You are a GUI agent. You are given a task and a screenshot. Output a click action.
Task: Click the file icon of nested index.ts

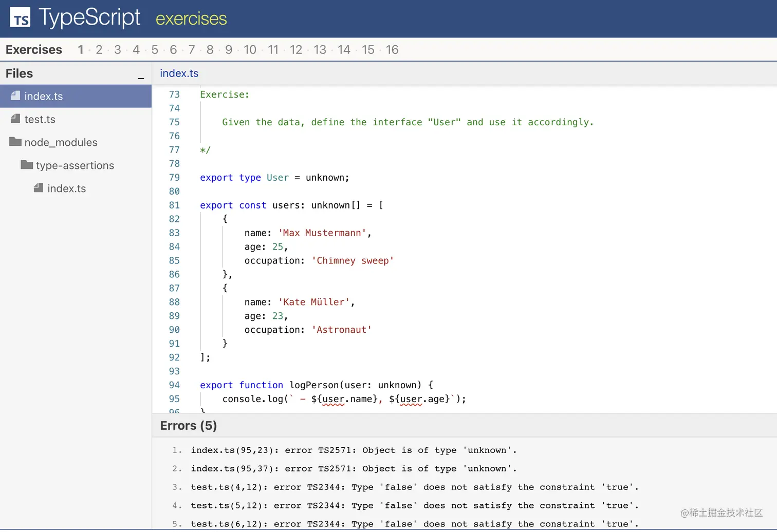[x=39, y=188]
